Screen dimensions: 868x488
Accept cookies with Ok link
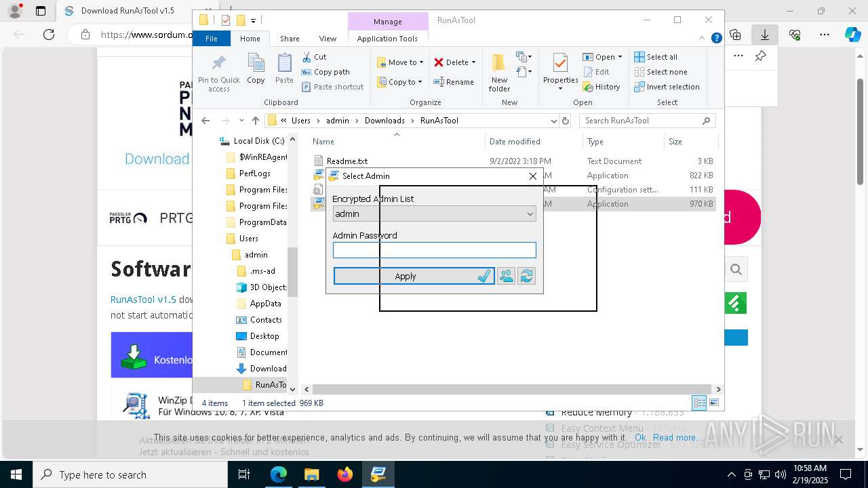[640, 438]
